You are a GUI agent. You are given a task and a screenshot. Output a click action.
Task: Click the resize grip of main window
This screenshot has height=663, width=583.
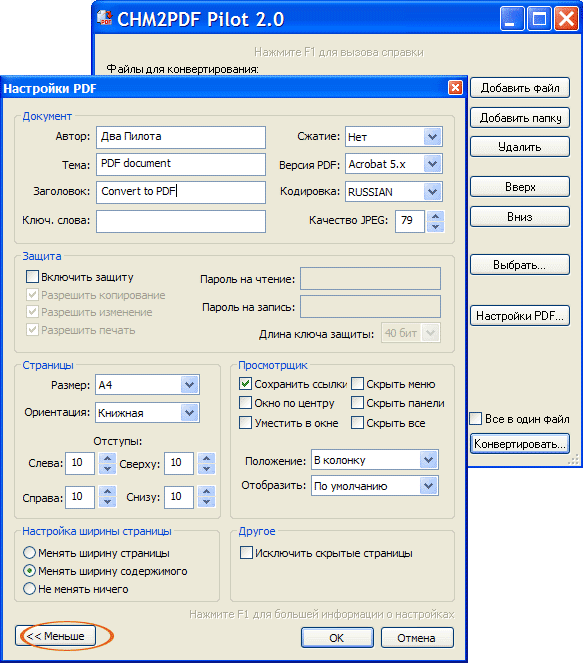[573, 460]
